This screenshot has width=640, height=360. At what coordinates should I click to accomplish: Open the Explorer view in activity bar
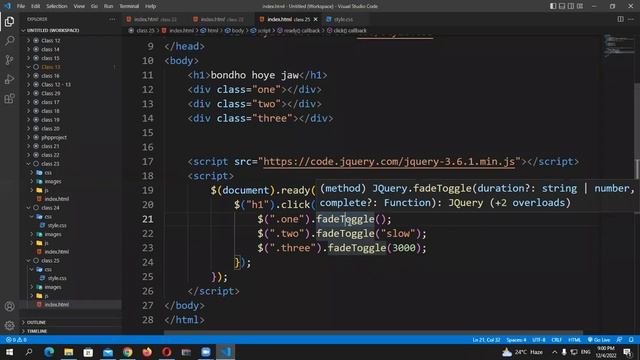[x=9, y=21]
